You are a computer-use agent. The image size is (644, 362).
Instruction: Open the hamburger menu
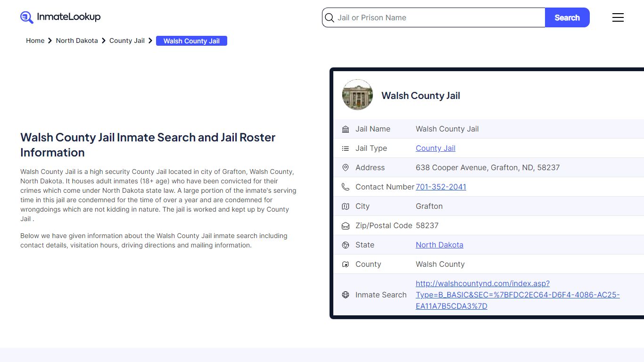click(618, 17)
